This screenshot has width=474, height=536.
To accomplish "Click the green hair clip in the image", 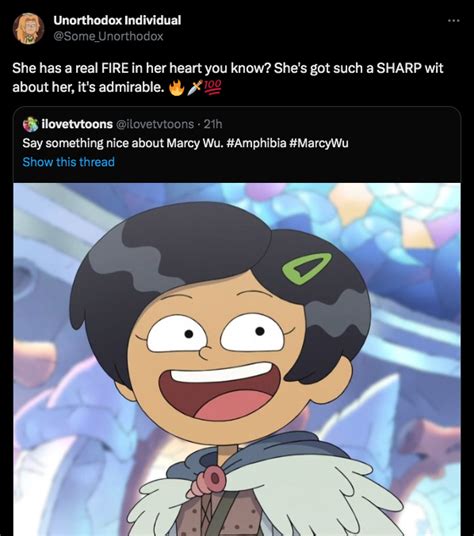I will pyautogui.click(x=307, y=268).
